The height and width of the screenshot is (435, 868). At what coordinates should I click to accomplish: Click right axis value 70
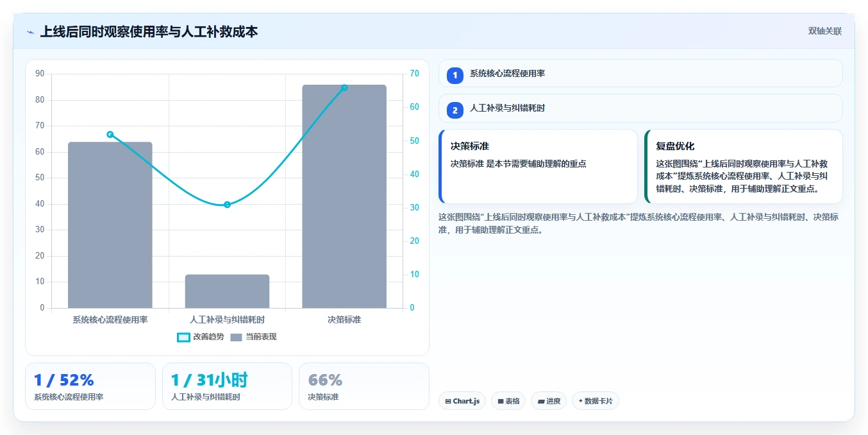pos(414,74)
